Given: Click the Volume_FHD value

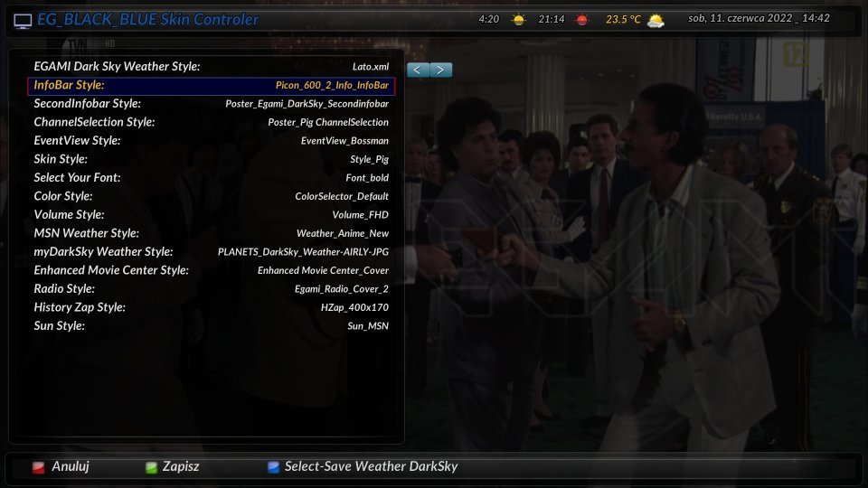Looking at the screenshot, I should point(361,215).
